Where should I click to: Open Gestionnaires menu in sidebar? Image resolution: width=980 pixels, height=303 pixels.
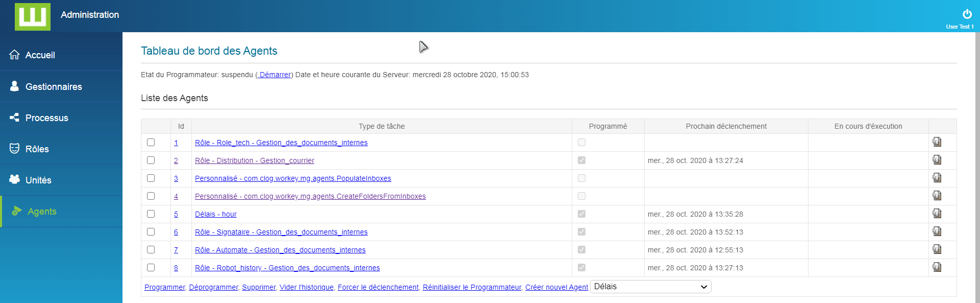coord(54,87)
